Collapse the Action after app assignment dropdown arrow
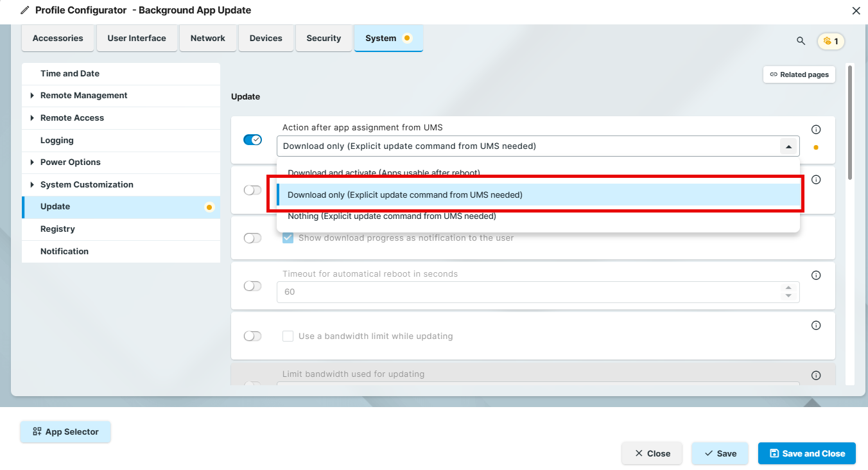This screenshot has width=868, height=470. coord(788,146)
